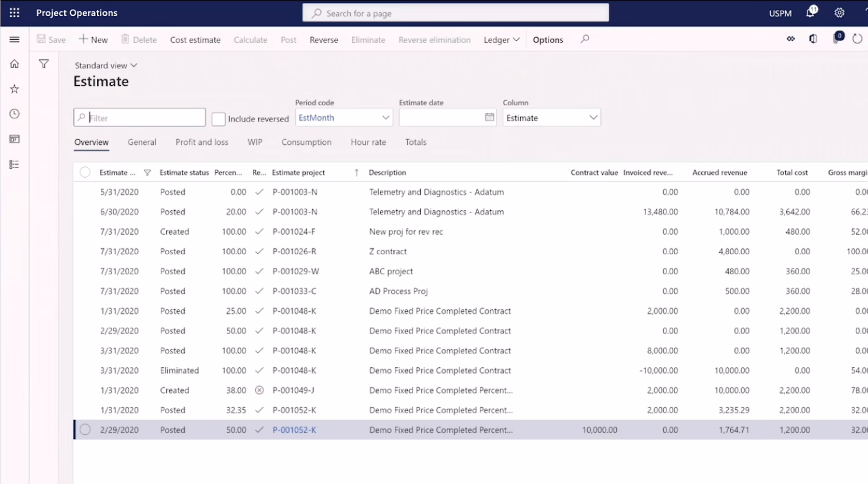Screen dimensions: 868x484
Task: Open Settings gear icon
Action: coord(840,13)
